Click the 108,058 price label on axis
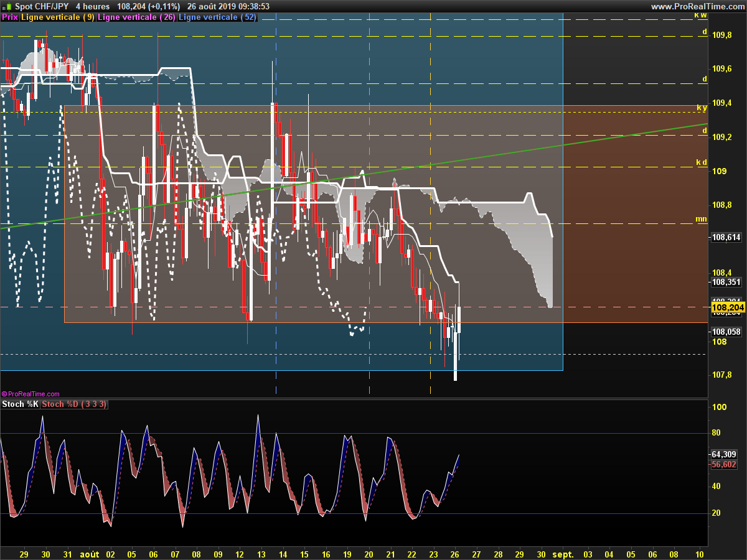The height and width of the screenshot is (560, 747). 726,332
